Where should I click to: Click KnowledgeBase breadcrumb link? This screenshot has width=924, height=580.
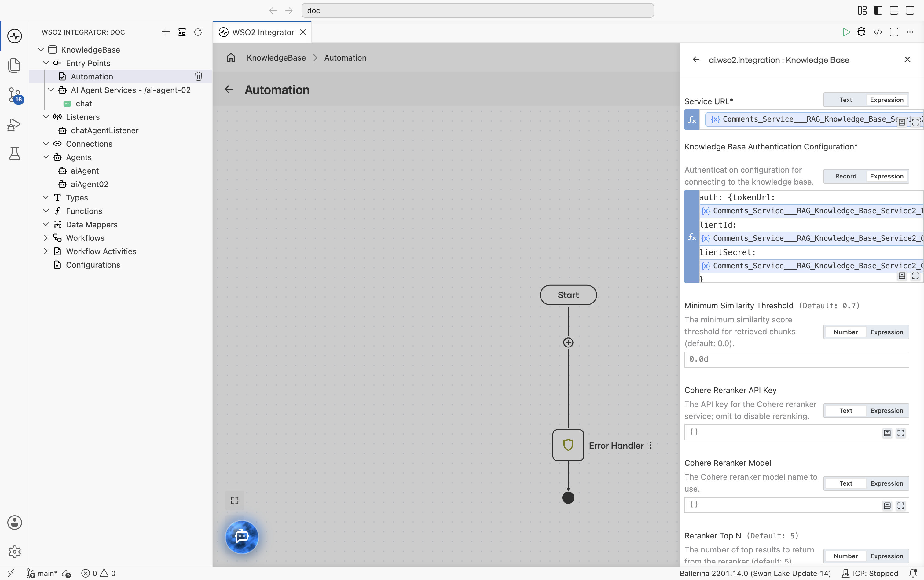(x=276, y=57)
